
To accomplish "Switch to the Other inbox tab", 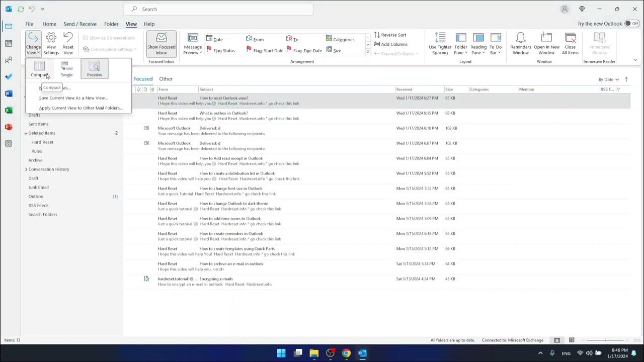I will pyautogui.click(x=166, y=79).
